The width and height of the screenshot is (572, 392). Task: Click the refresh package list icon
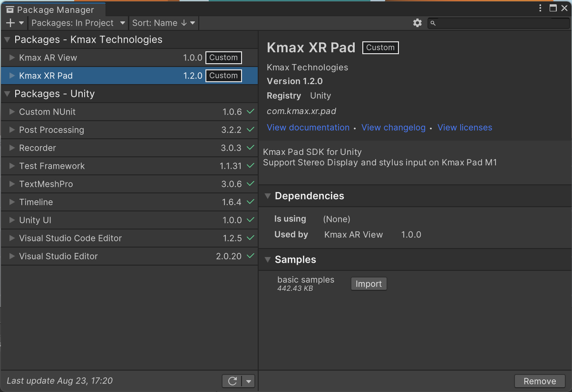pos(232,381)
